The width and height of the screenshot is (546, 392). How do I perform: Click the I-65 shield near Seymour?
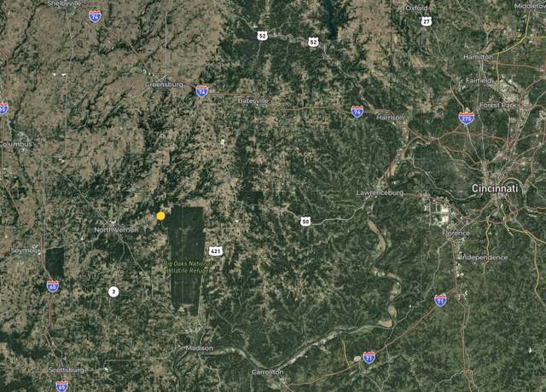tap(53, 286)
